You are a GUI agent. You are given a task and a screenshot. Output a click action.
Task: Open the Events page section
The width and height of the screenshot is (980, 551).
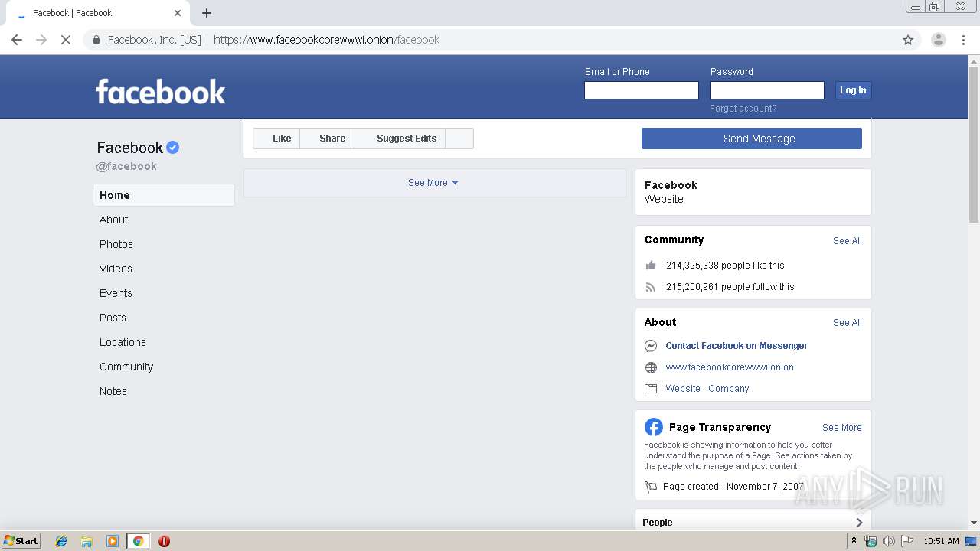[x=116, y=293]
